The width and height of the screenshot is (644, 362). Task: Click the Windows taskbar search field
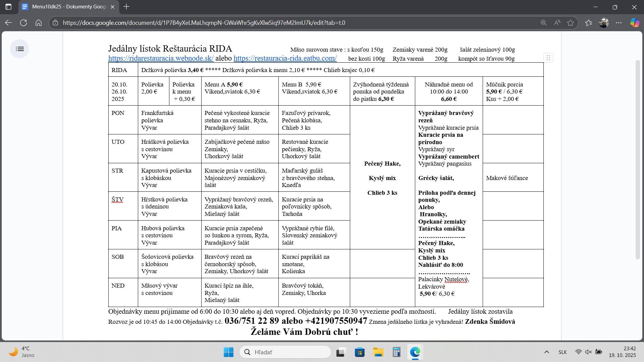tap(285, 352)
